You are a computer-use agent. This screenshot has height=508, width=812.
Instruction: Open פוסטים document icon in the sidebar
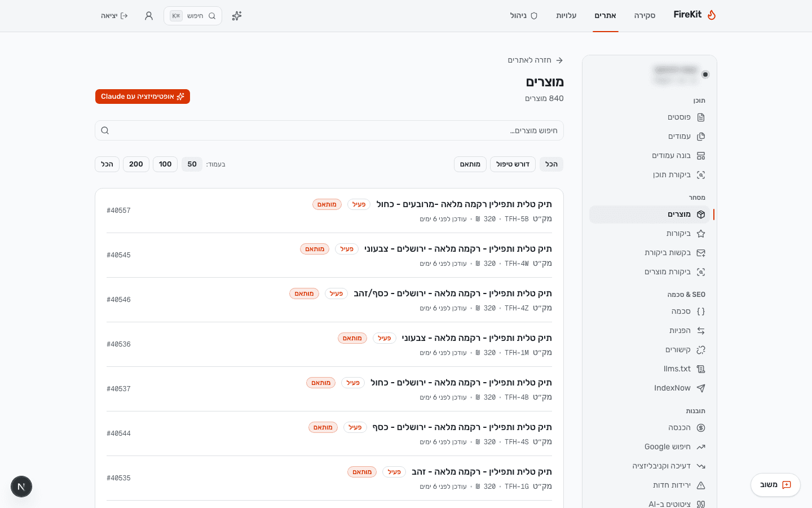tap(701, 117)
